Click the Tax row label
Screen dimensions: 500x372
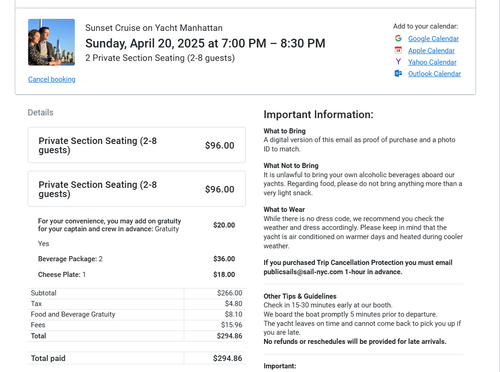(36, 304)
